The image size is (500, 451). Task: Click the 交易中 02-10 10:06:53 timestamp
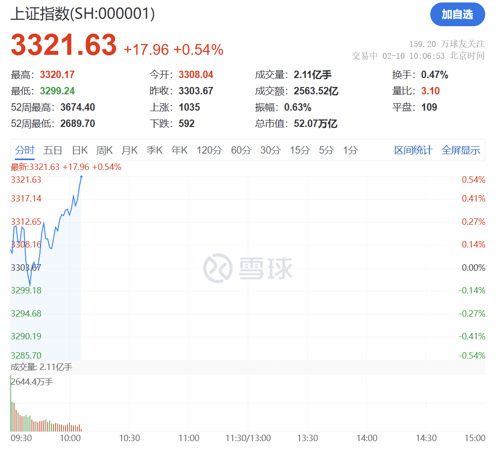tap(418, 56)
